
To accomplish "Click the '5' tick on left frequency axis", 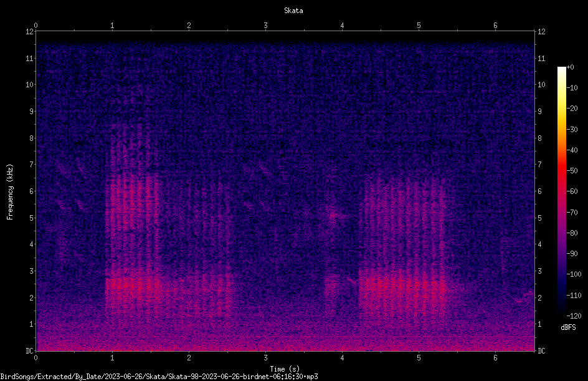I will 32,218.
